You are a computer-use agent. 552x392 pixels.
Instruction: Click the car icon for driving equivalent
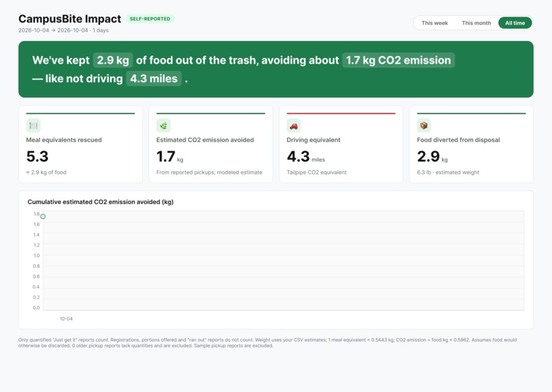click(x=294, y=125)
